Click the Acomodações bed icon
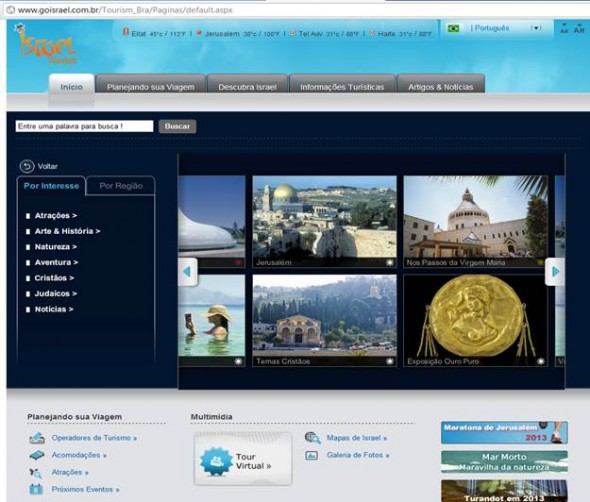The width and height of the screenshot is (590, 502). coord(37,455)
